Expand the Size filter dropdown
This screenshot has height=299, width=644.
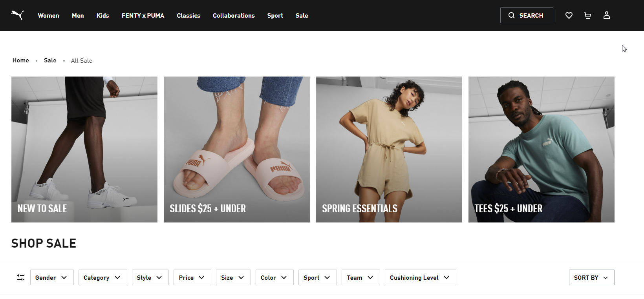(x=233, y=277)
